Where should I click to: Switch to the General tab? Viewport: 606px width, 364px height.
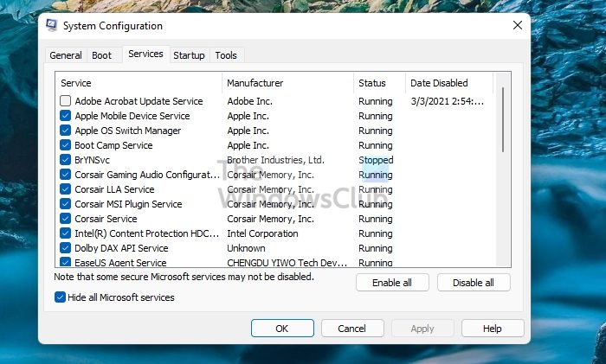[66, 55]
